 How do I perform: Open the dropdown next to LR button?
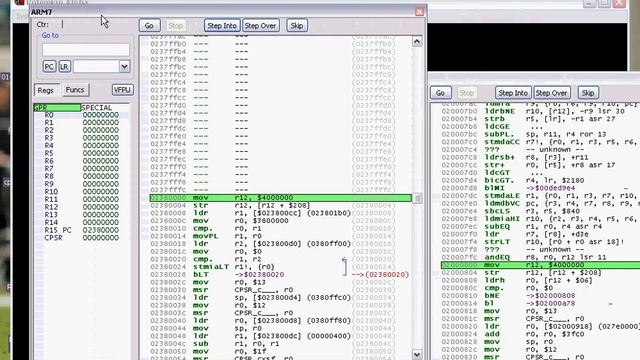pyautogui.click(x=124, y=67)
